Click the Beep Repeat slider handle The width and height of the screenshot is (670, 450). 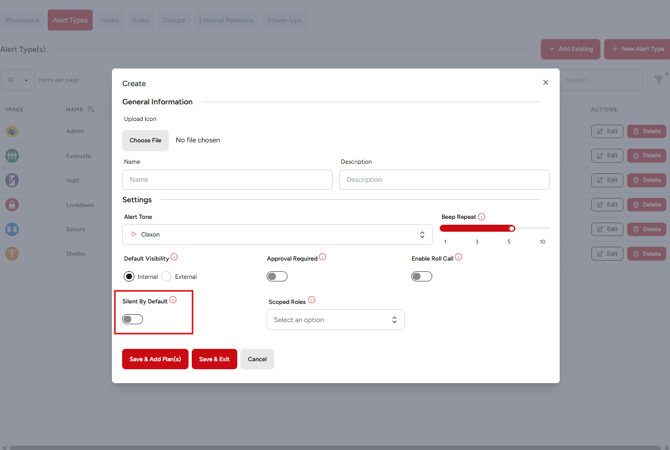(x=511, y=228)
